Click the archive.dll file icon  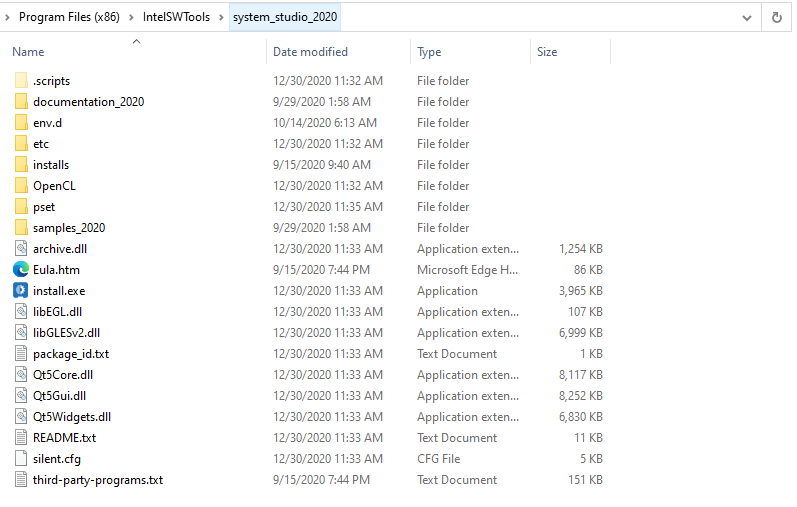coord(21,249)
